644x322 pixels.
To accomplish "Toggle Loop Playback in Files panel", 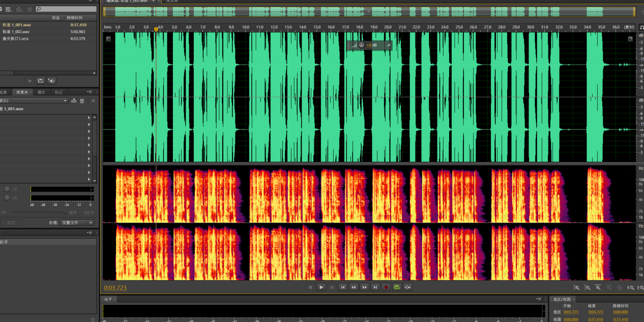I will 41,80.
